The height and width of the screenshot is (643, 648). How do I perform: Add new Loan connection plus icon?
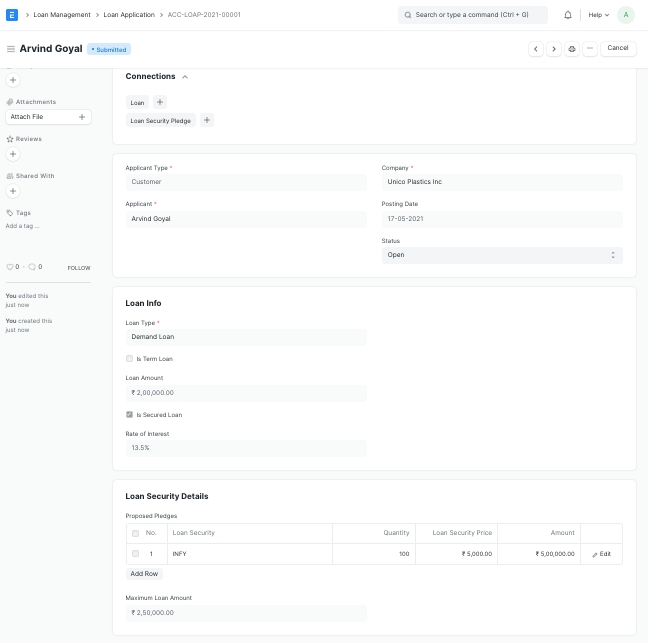pyautogui.click(x=160, y=102)
